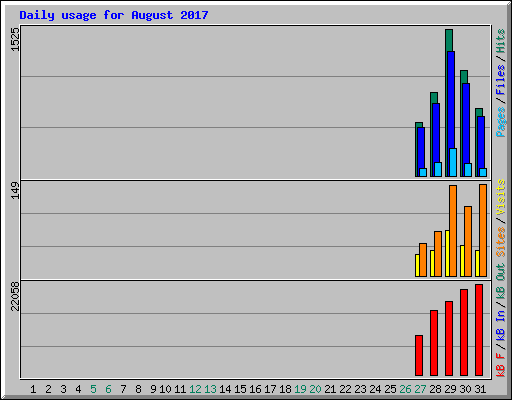
Task: Select the yellow visits bar for day 27
Action: pos(417,265)
